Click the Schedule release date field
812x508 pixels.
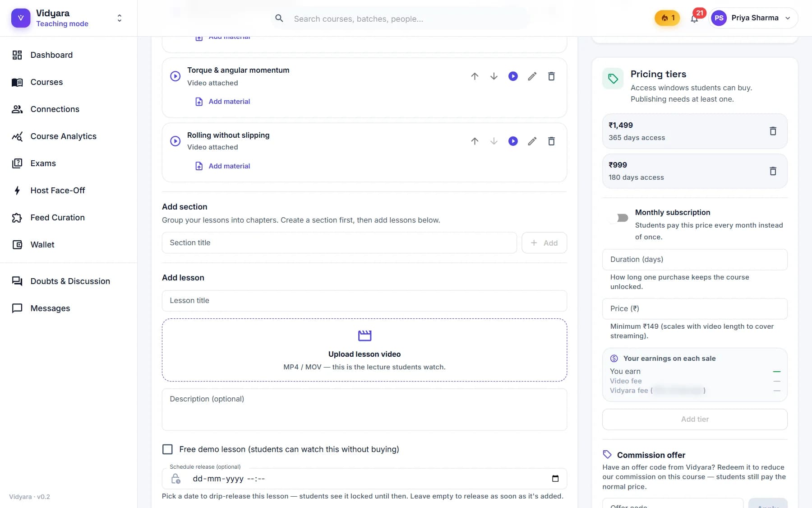coord(364,479)
